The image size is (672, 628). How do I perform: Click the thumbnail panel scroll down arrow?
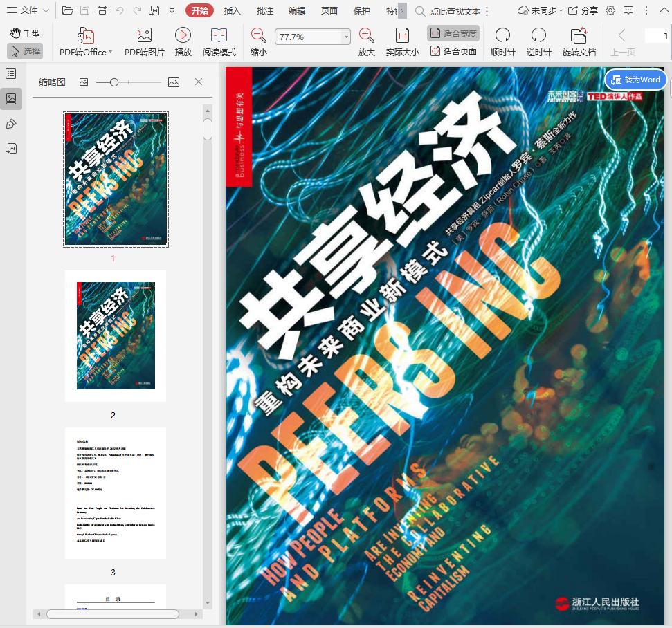tap(208, 602)
